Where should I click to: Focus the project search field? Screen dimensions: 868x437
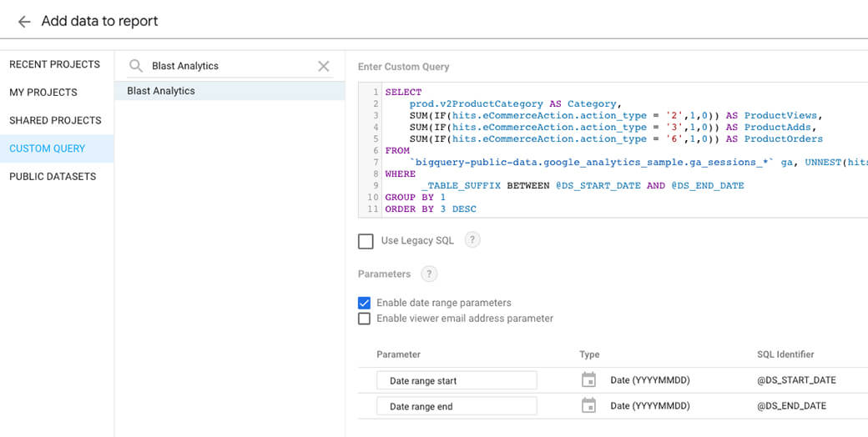(x=230, y=67)
